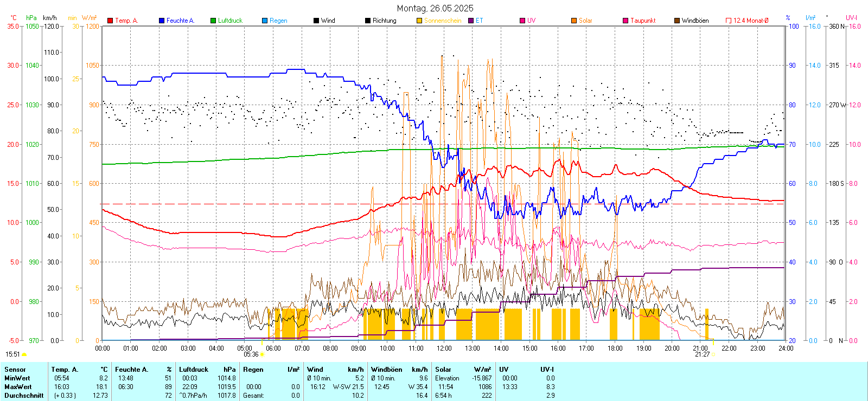Click the brown Windböen legend square
The image size is (868, 401).
pos(677,21)
